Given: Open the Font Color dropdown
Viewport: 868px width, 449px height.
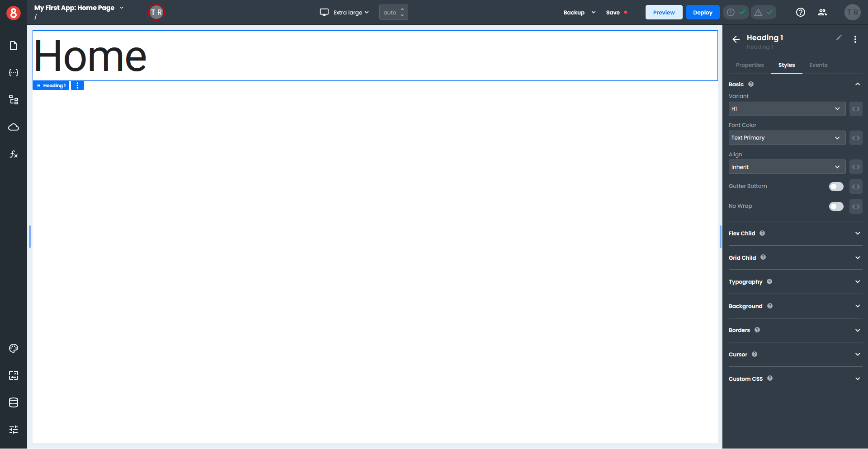Looking at the screenshot, I should pyautogui.click(x=787, y=138).
